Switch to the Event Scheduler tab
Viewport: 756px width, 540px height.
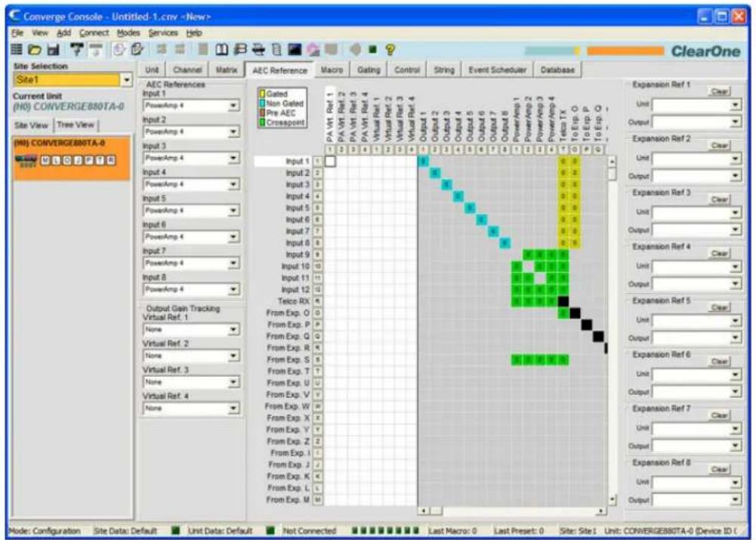click(497, 70)
